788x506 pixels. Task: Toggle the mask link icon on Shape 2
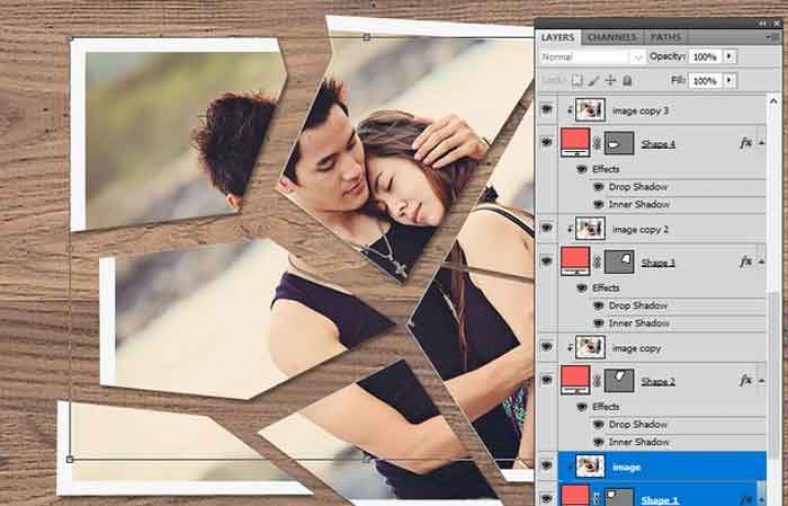(597, 381)
